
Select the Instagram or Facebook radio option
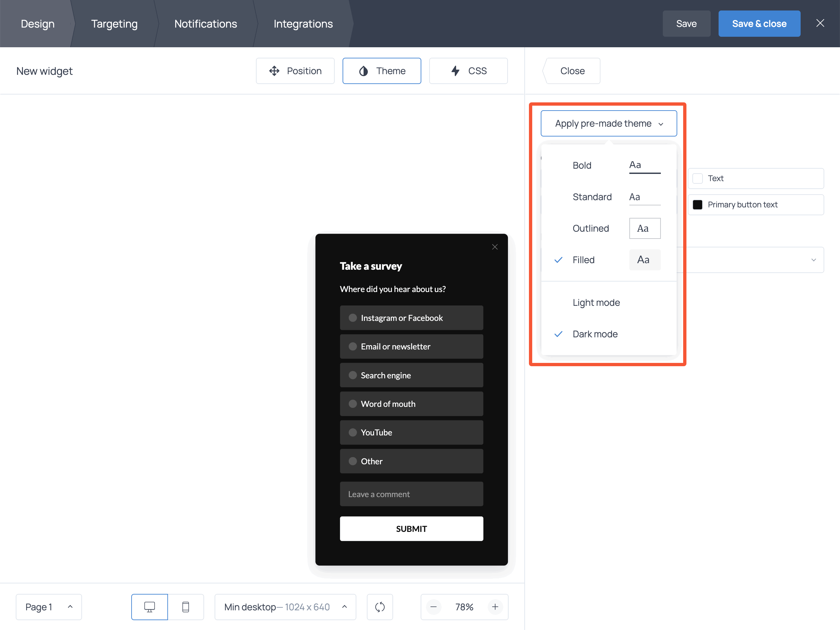(x=353, y=318)
